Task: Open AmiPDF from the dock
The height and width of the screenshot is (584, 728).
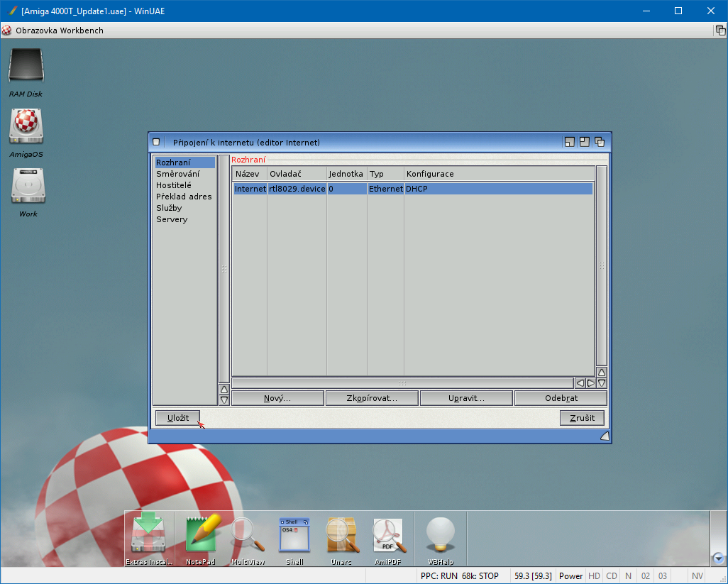Action: pyautogui.click(x=387, y=536)
